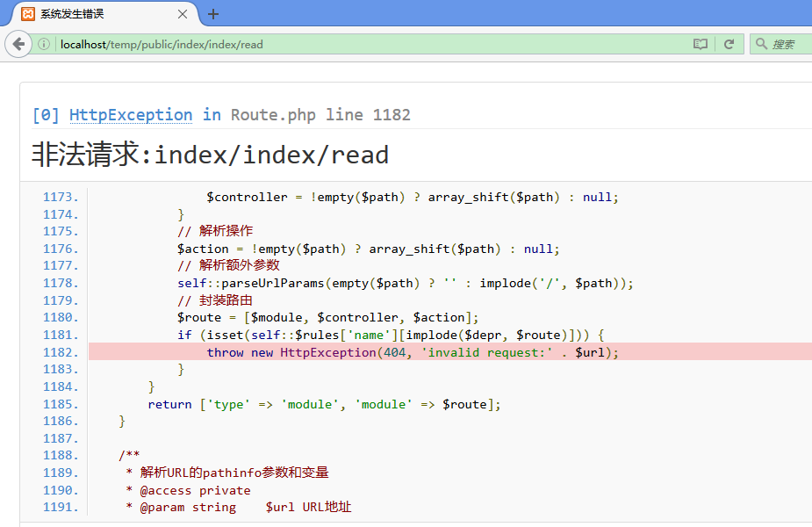Reload the page with the refresh icon
This screenshot has width=812, height=527.
[x=729, y=44]
